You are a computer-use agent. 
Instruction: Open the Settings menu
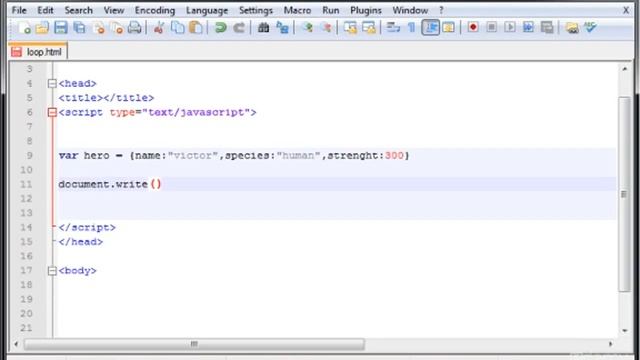(256, 10)
